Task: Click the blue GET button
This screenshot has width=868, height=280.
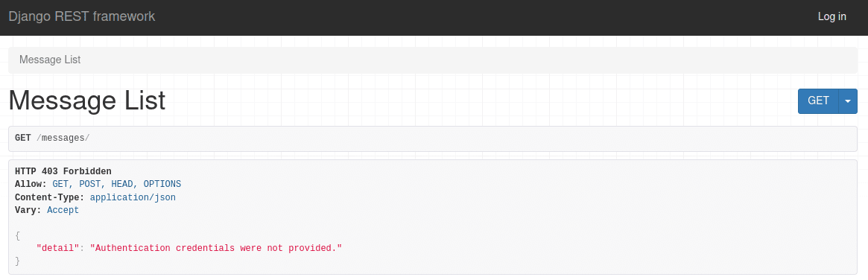Action: click(819, 101)
